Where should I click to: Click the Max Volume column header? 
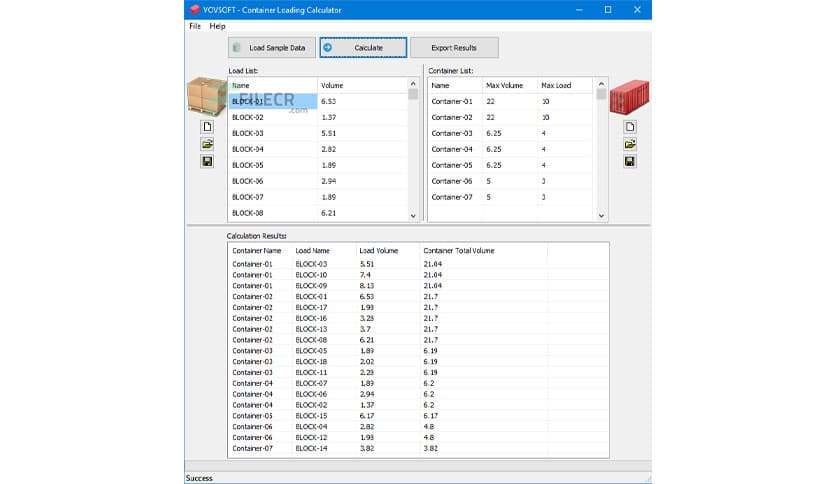click(x=509, y=85)
